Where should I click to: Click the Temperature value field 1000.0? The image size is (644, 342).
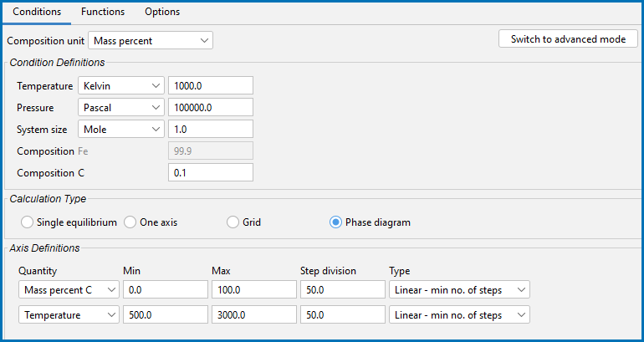pyautogui.click(x=211, y=86)
